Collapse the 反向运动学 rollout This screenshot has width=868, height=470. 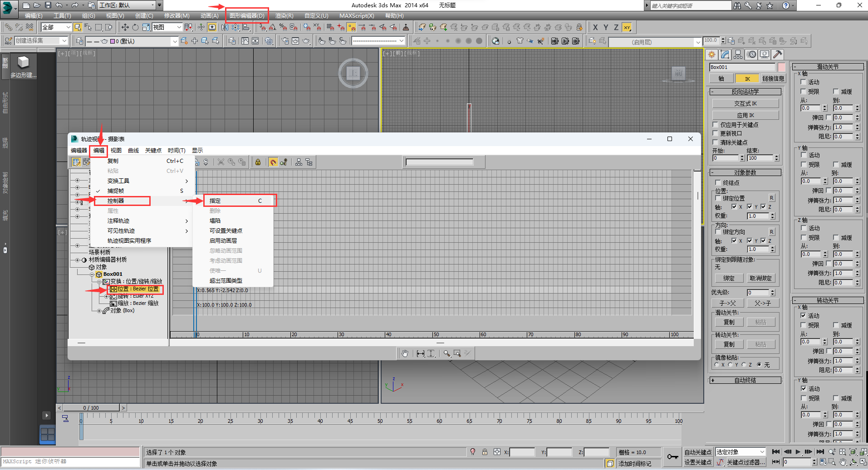pyautogui.click(x=745, y=92)
